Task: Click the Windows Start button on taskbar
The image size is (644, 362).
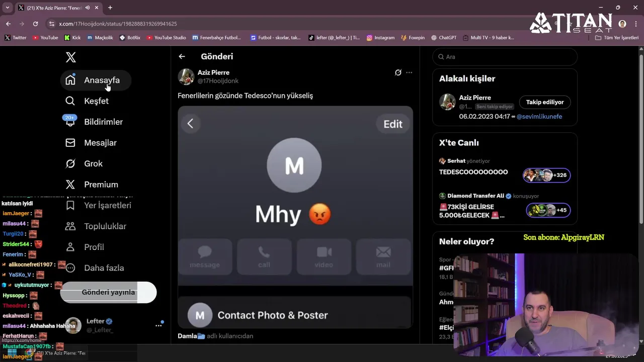Action: (12, 353)
